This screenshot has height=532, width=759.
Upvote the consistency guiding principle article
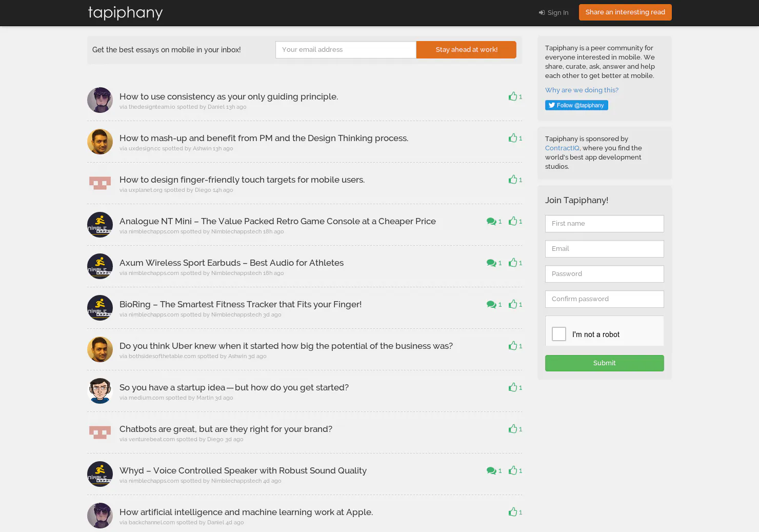coord(515,96)
